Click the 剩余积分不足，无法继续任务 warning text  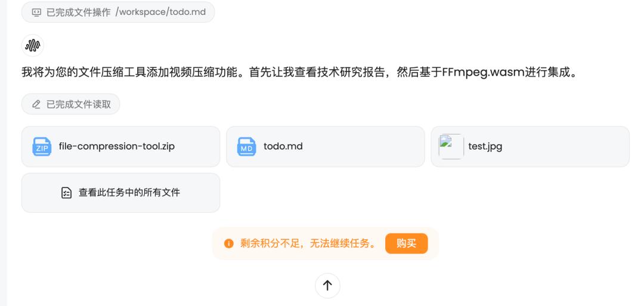308,243
